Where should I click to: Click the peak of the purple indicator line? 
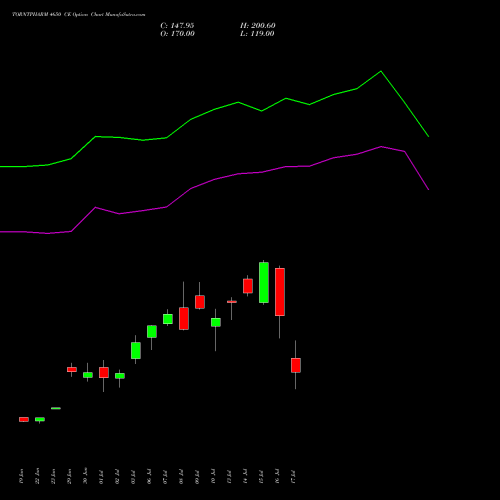[381, 146]
